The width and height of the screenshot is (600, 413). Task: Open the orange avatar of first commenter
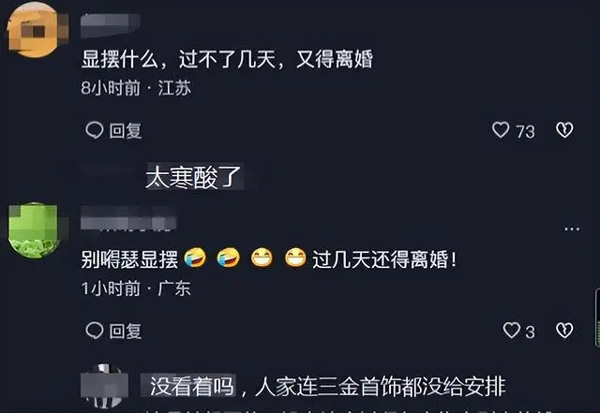[34, 30]
